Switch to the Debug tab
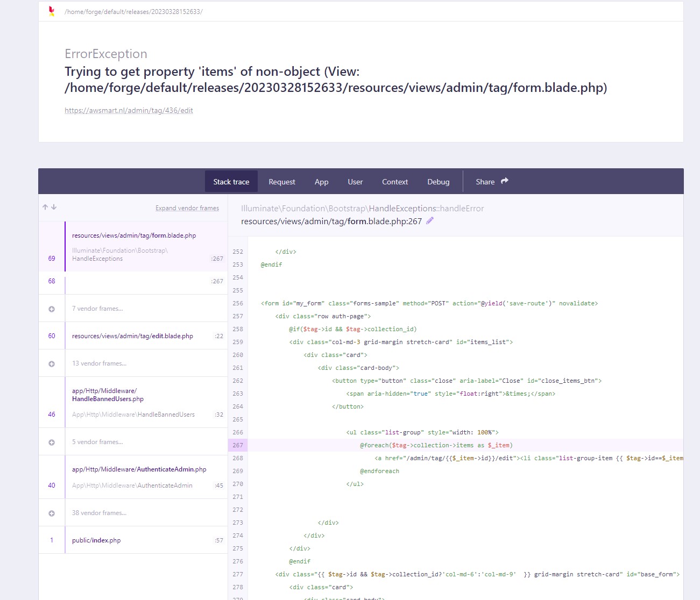This screenshot has width=700, height=600. point(438,182)
